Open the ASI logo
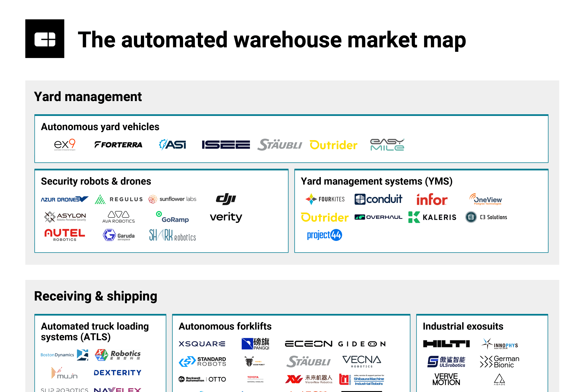This screenshot has height=392, width=582. (x=173, y=144)
